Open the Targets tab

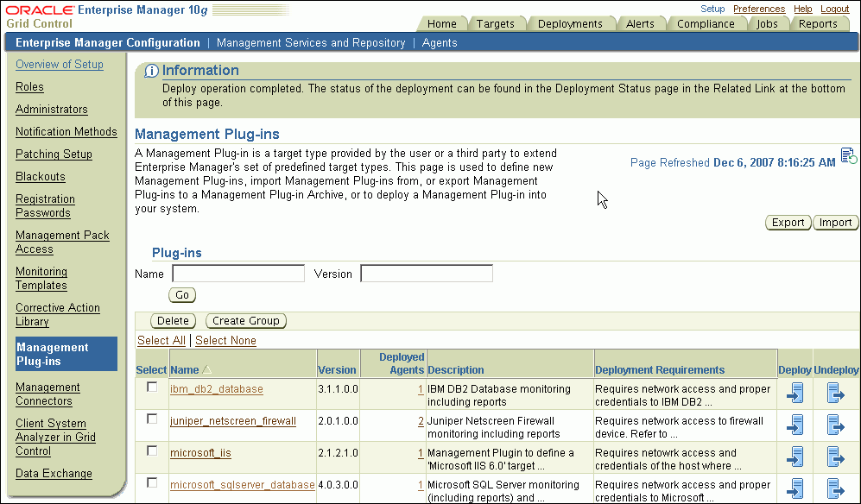tap(495, 24)
